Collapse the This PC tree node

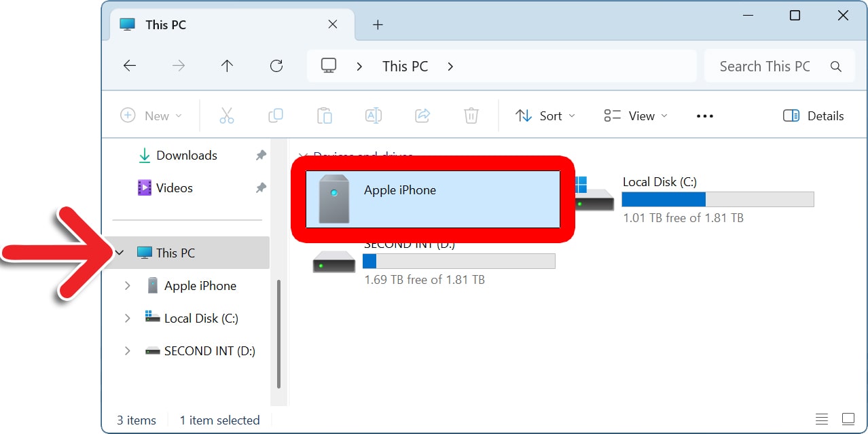[x=120, y=253]
